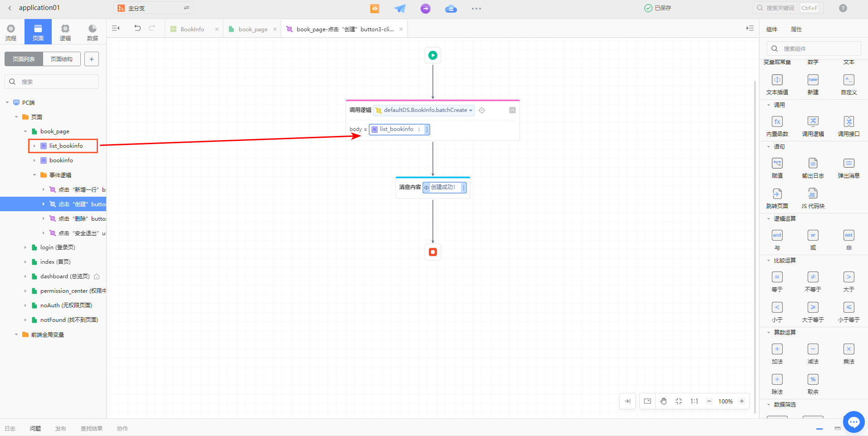Switch to the 流程 section
The image size is (868, 436).
(x=11, y=32)
